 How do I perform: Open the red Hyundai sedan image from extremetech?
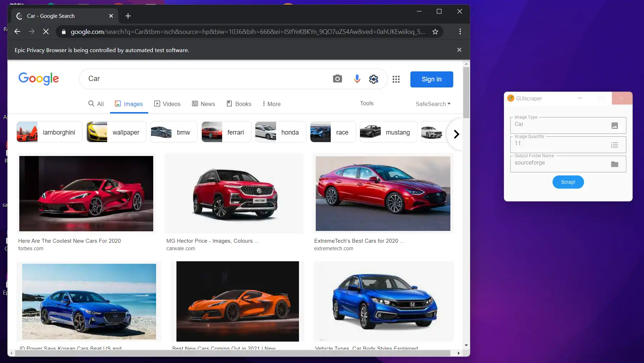(383, 193)
